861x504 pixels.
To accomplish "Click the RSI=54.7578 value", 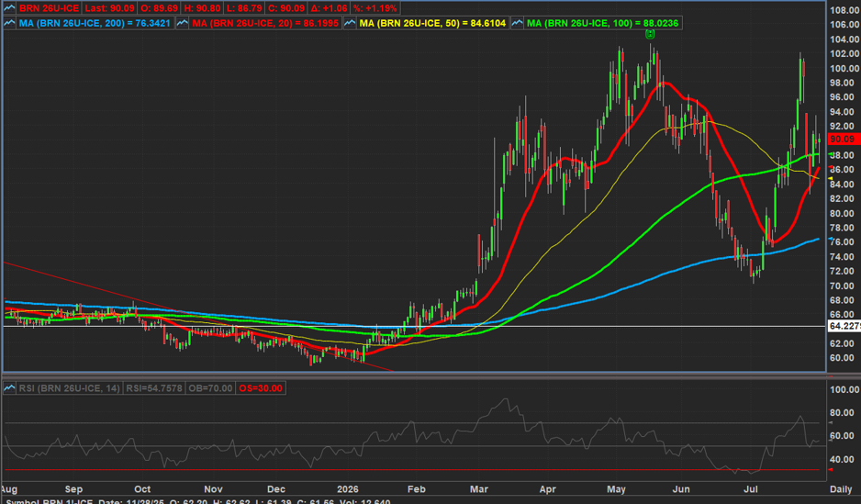I will (x=154, y=388).
